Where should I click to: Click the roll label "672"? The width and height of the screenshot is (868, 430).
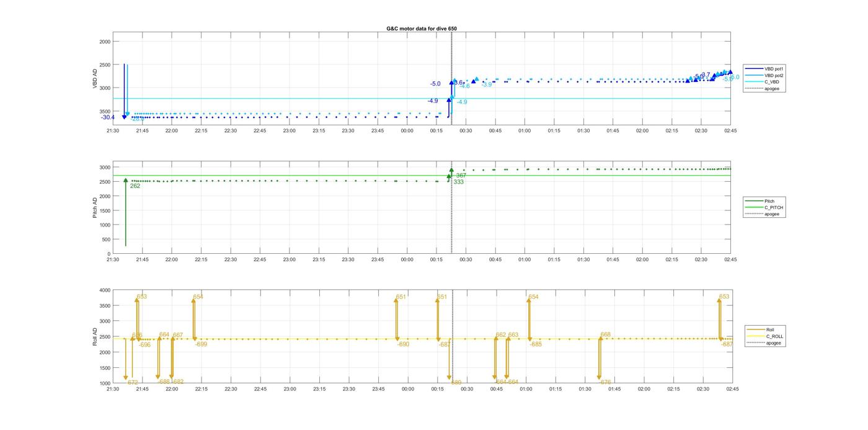pyautogui.click(x=133, y=382)
